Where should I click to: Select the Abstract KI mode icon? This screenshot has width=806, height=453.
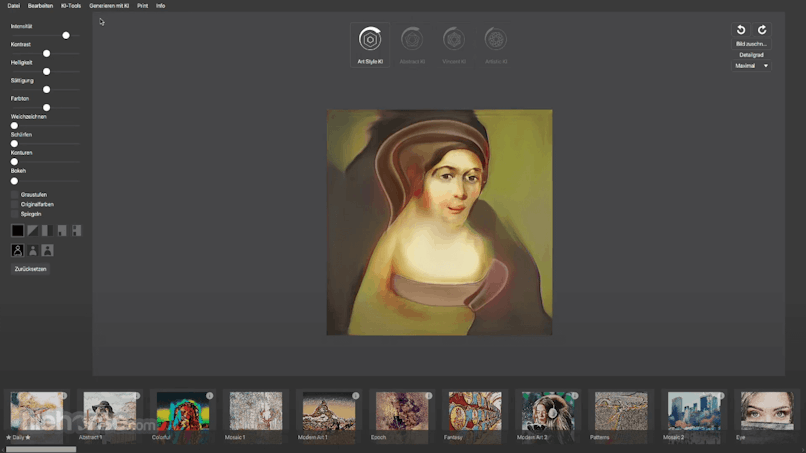(x=412, y=39)
